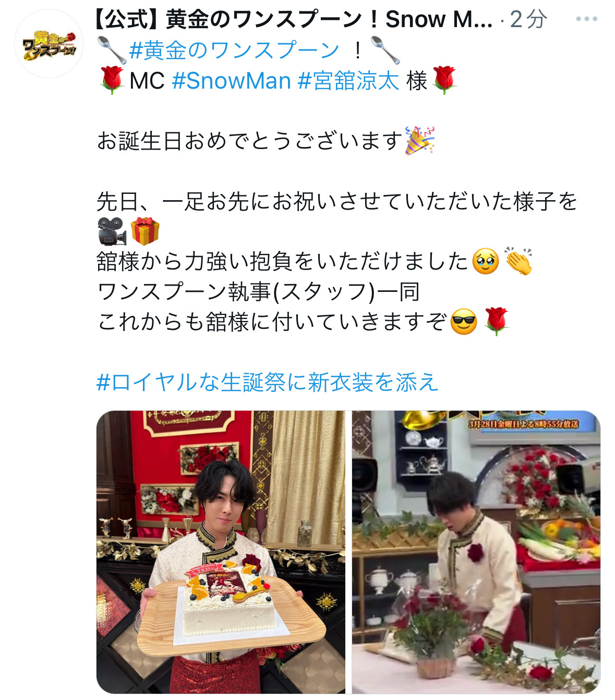Open the #黄金のワンスプーン hashtag

point(234,51)
